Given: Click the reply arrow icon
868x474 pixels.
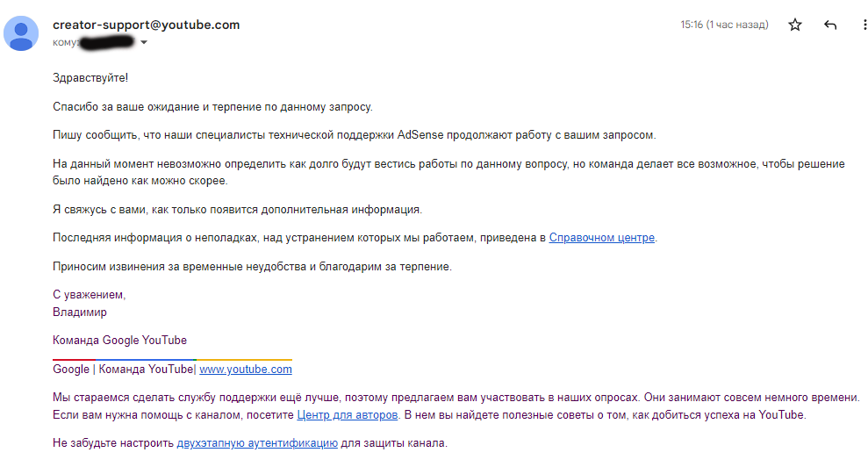Looking at the screenshot, I should click(830, 25).
